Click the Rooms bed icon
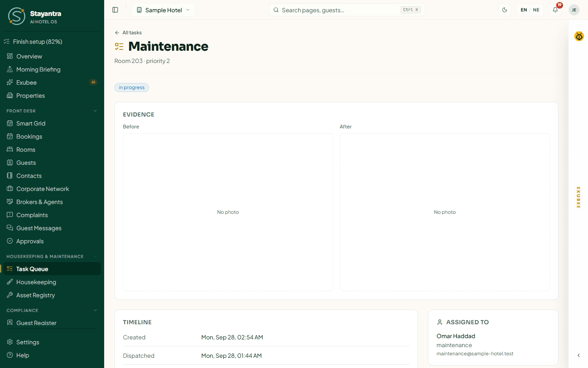This screenshot has width=588, height=368. [x=10, y=150]
